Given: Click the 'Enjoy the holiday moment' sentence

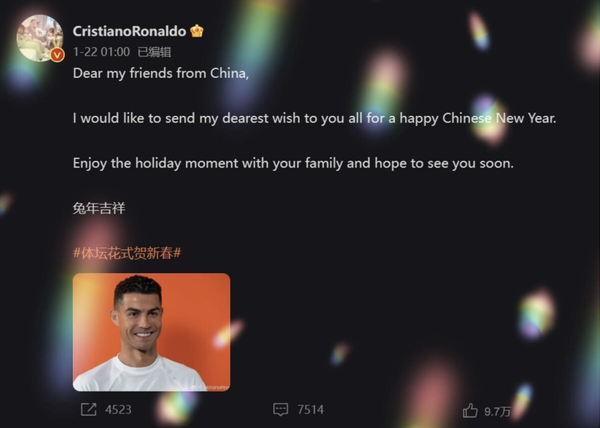Looking at the screenshot, I should [x=293, y=163].
